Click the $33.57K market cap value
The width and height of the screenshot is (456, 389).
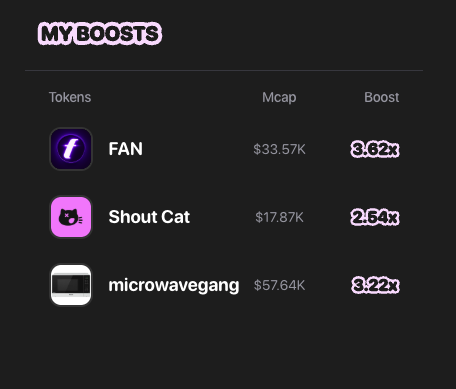pyautogui.click(x=279, y=149)
